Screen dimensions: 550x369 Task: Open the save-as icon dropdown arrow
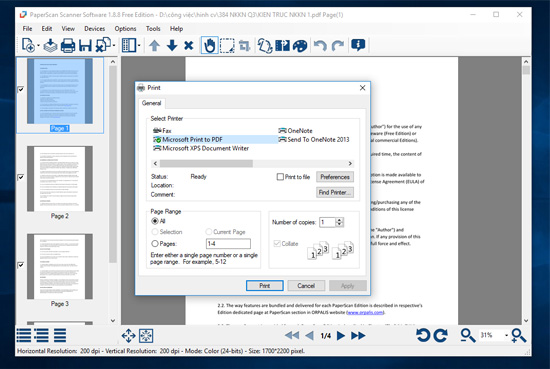pos(114,46)
